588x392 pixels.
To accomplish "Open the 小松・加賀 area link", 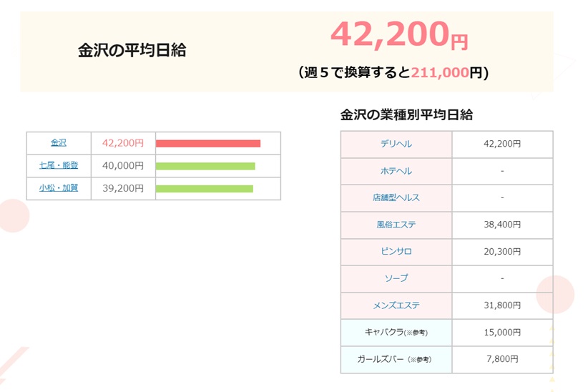I will coord(59,189).
